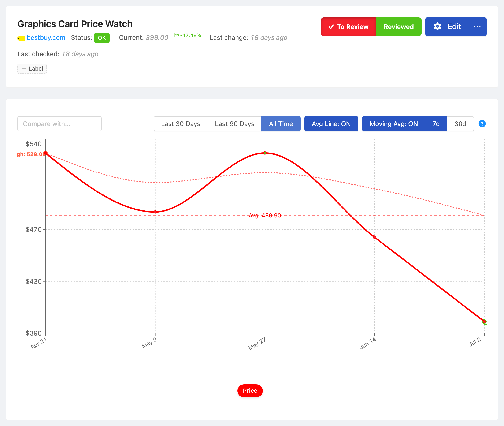Click the Jun 14 data point
This screenshot has height=426, width=504.
coord(375,237)
